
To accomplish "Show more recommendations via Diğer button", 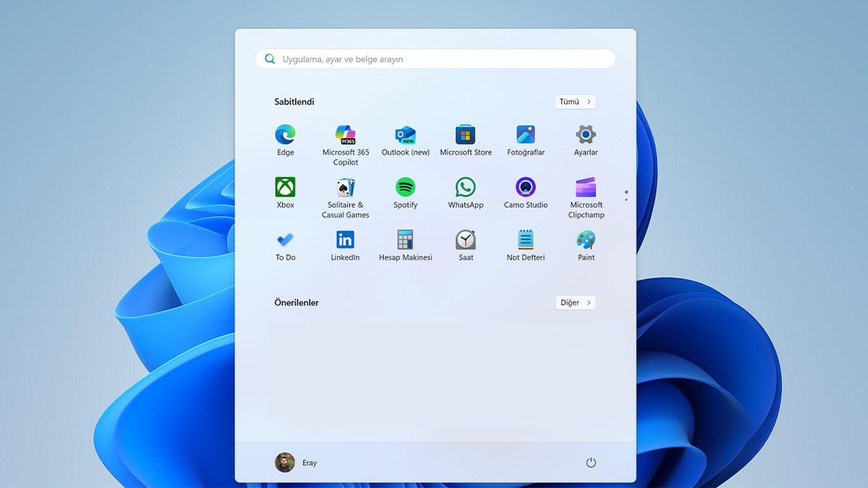I will [x=576, y=303].
